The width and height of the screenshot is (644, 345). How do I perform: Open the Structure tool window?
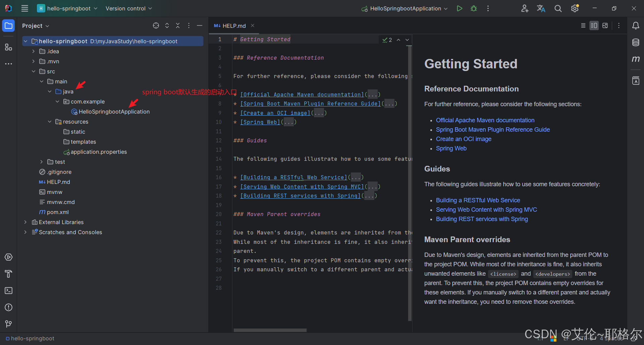pos(8,47)
